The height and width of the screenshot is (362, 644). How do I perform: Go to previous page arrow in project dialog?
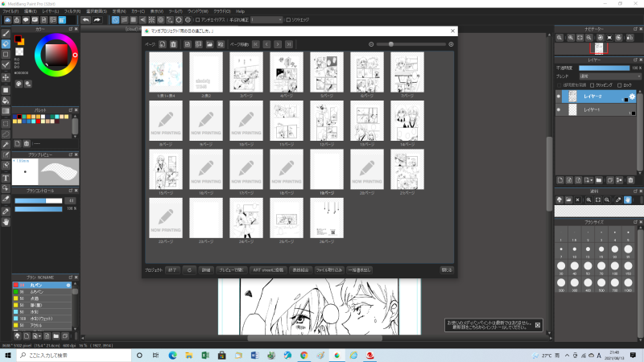pos(266,44)
